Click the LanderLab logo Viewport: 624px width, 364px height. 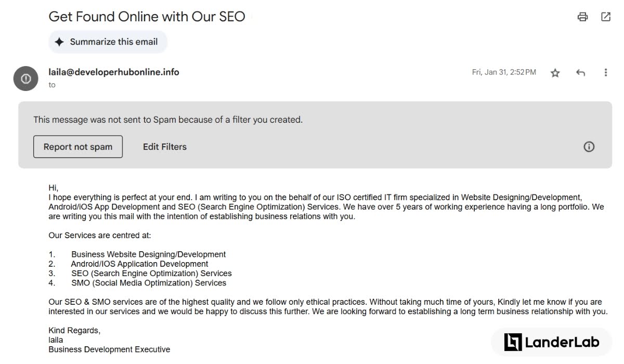552,342
